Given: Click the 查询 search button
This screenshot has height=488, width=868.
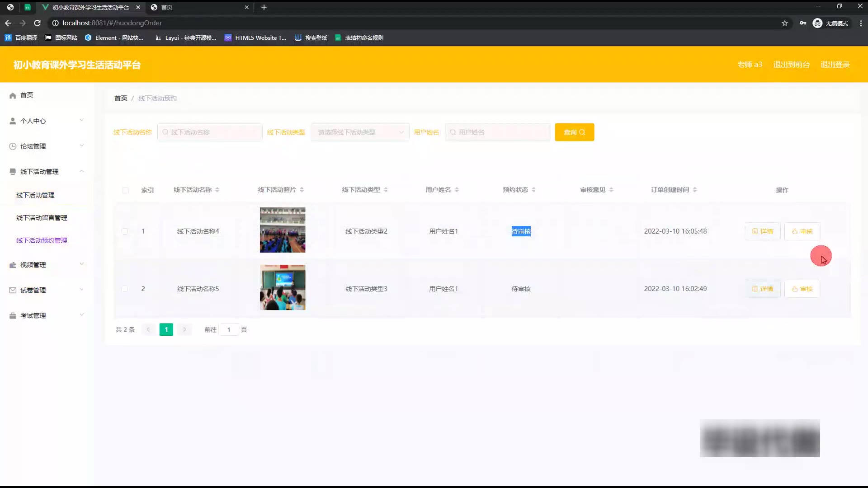Looking at the screenshot, I should pyautogui.click(x=575, y=132).
